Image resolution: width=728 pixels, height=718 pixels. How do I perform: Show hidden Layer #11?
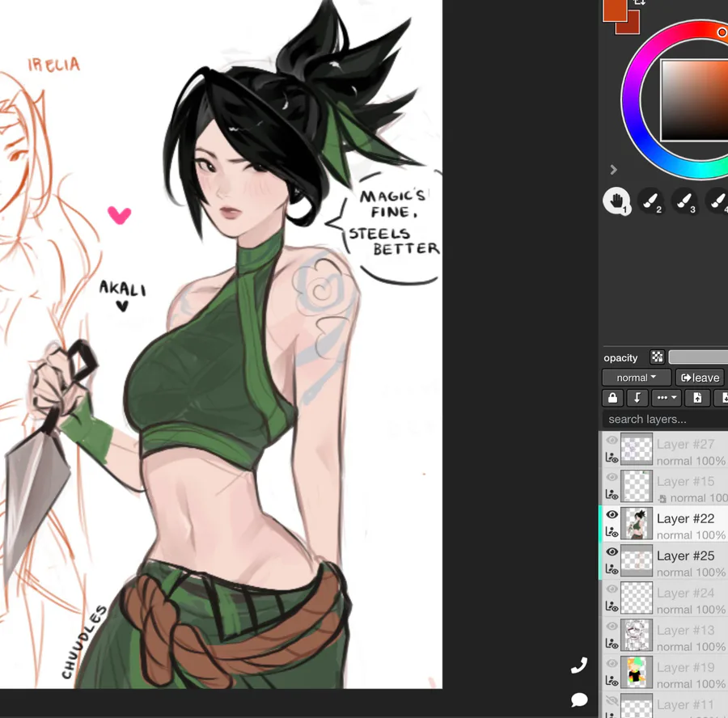612,700
